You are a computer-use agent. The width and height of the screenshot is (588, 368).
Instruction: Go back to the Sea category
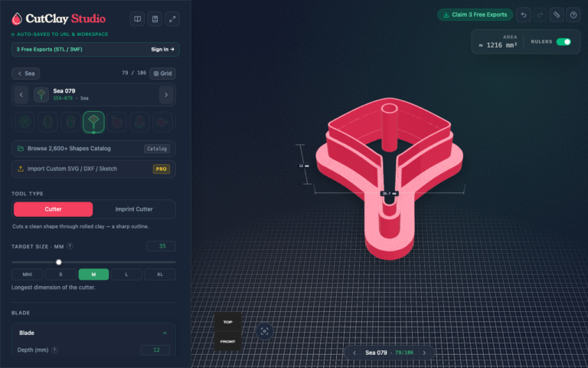point(26,74)
